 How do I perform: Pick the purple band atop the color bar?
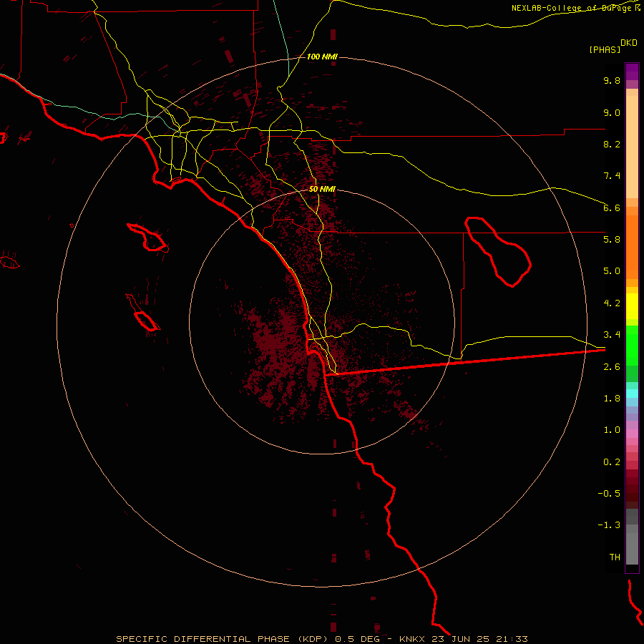pyautogui.click(x=632, y=72)
